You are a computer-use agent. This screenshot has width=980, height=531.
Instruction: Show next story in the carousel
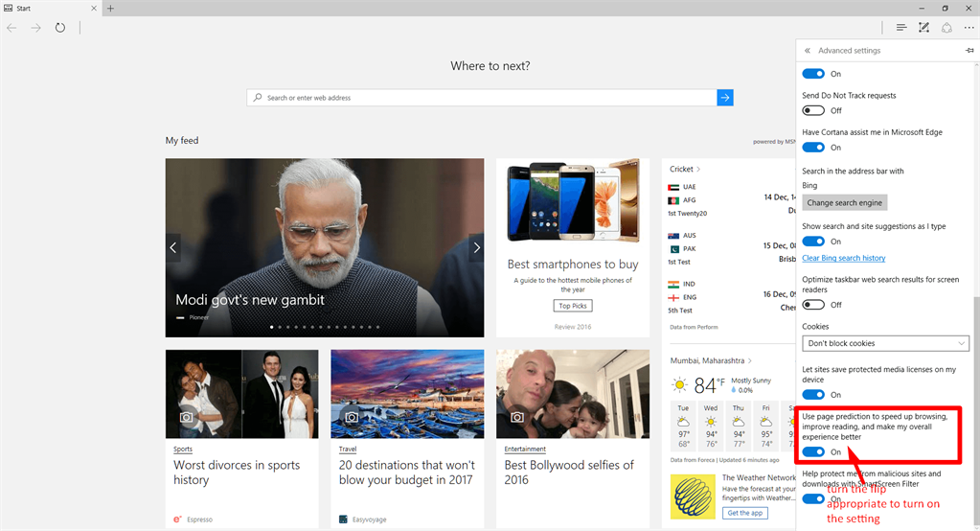click(476, 247)
